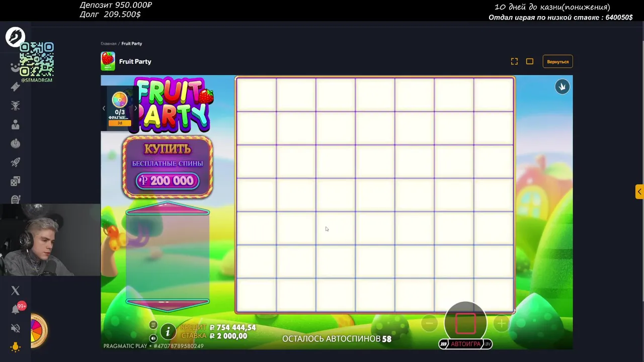Click the Осталось автоспинов 58 text
644x362 pixels.
click(x=337, y=339)
